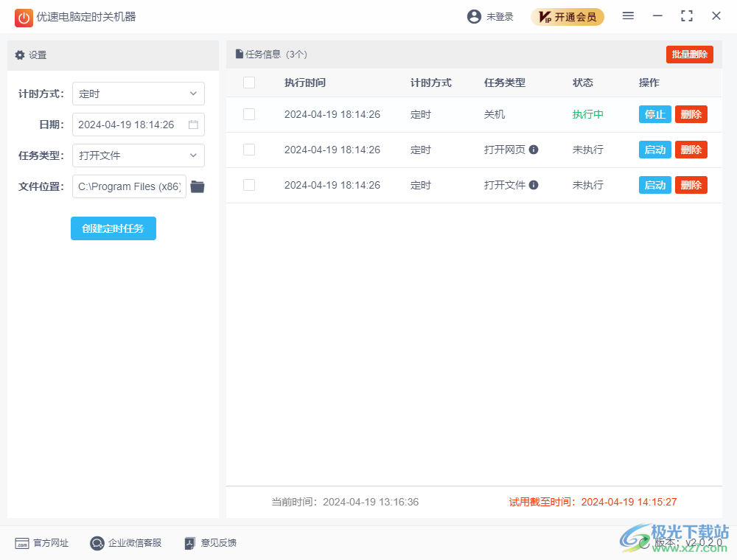This screenshot has height=560, width=737.
Task: Click the calendar icon in date field
Action: [x=193, y=125]
